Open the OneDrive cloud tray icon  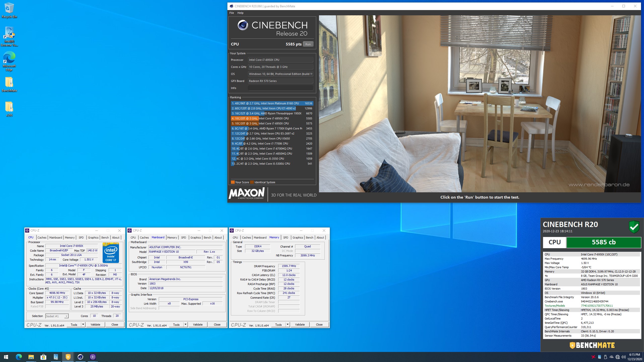(x=611, y=357)
